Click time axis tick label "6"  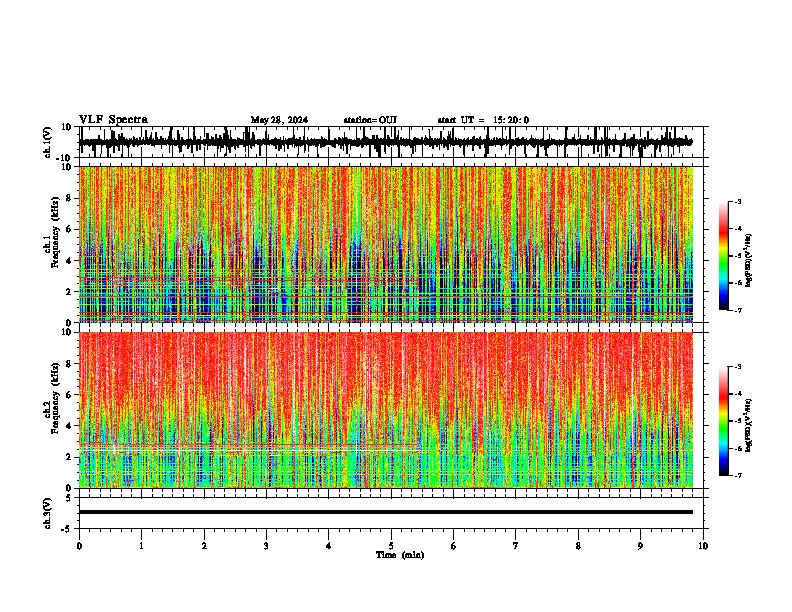[454, 546]
